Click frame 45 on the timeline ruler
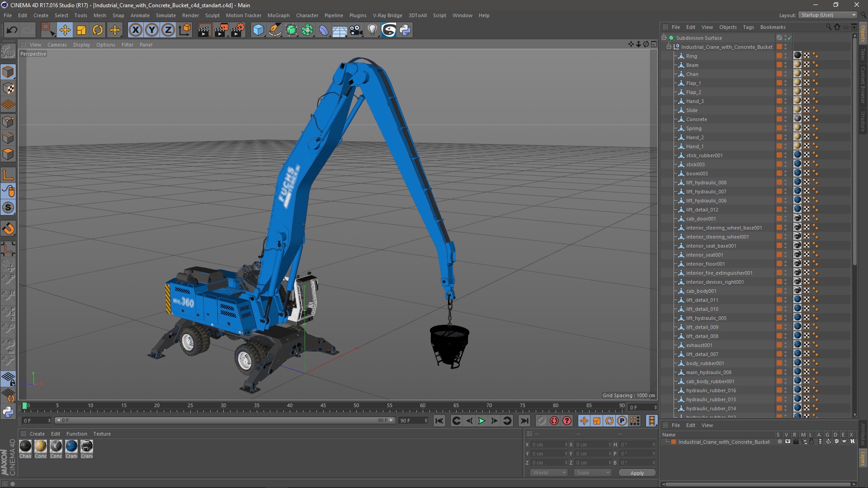 tap(323, 406)
